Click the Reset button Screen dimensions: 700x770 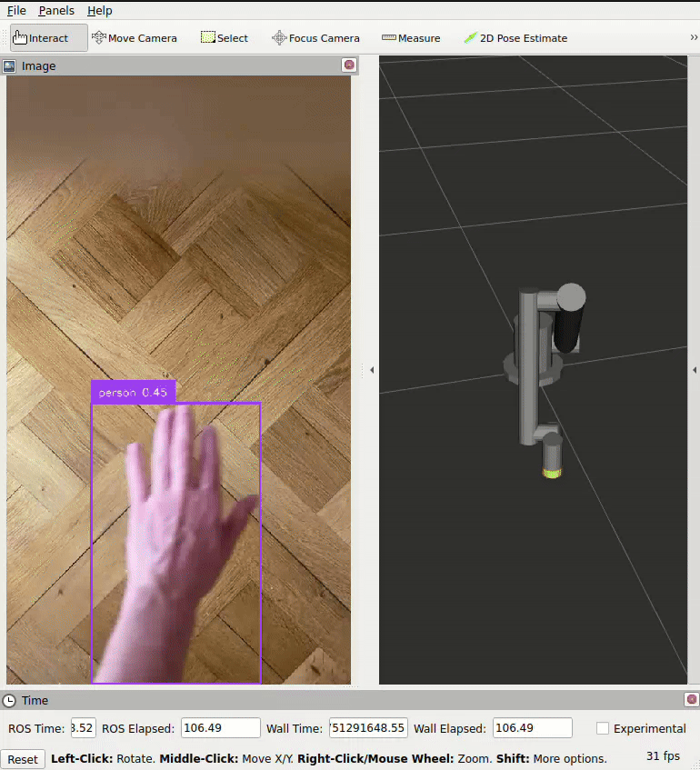tap(23, 759)
